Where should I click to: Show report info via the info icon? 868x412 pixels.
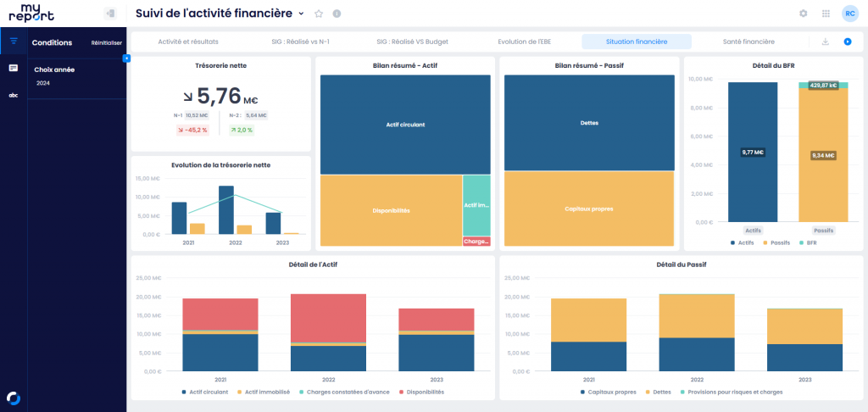pyautogui.click(x=337, y=14)
